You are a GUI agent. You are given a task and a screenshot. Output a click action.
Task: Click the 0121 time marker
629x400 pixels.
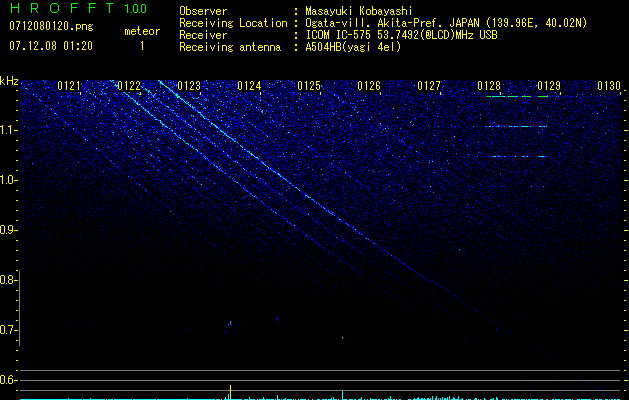click(69, 86)
